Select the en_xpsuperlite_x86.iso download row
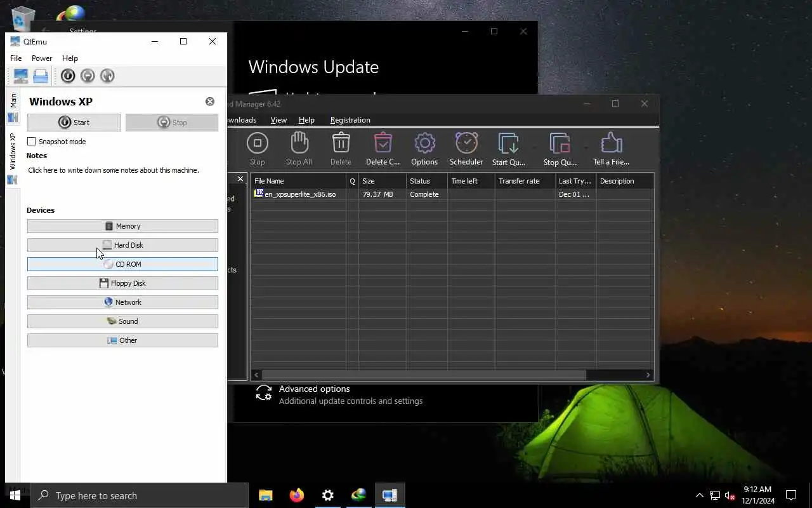 click(452, 194)
